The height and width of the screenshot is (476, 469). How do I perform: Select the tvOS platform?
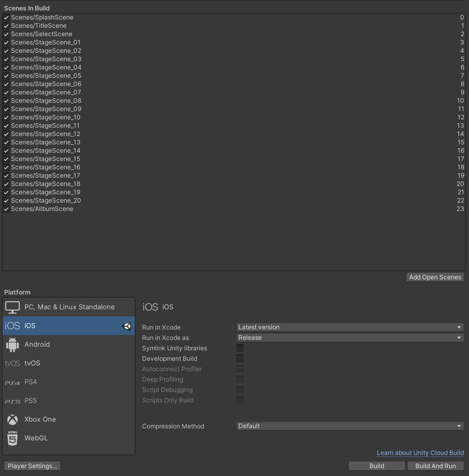(x=69, y=363)
